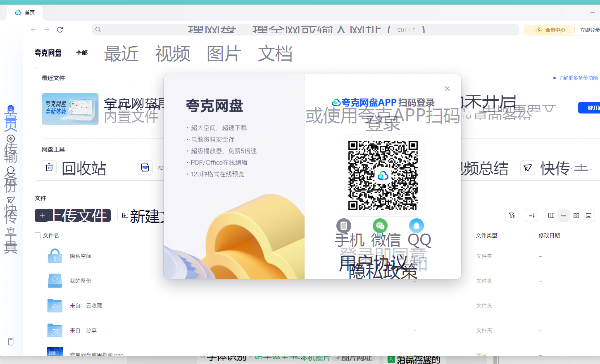This screenshot has width=600, height=364.
Task: Click the login QR code
Action: [383, 175]
